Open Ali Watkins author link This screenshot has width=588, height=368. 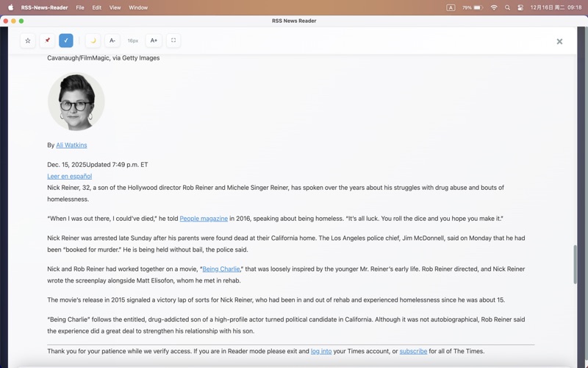(x=71, y=145)
